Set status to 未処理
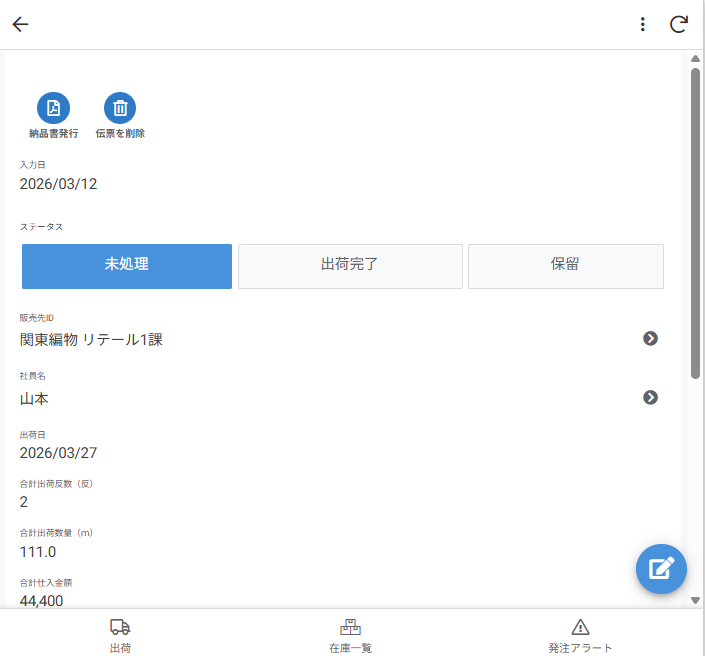705x656 pixels. coord(127,266)
